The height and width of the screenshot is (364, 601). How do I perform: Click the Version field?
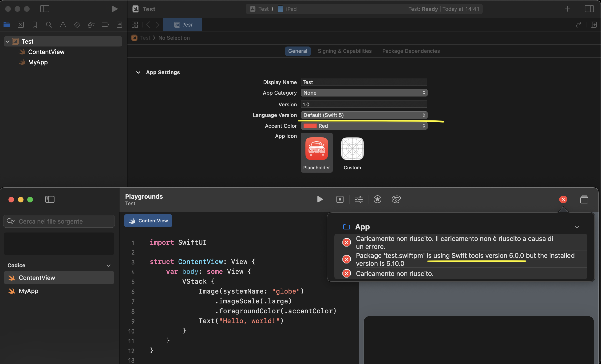tap(364, 105)
